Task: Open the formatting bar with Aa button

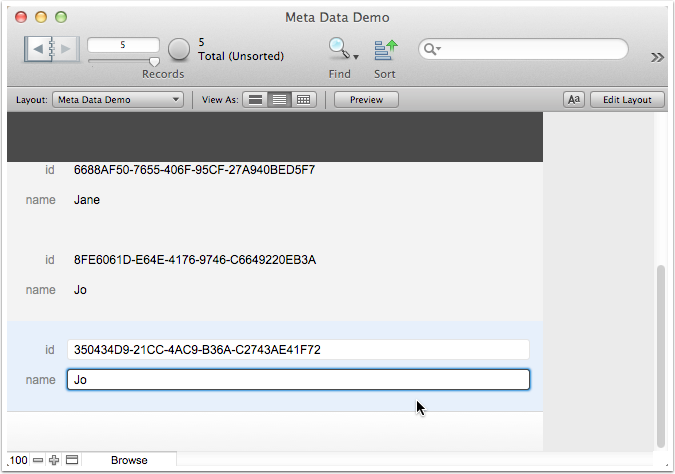Action: [x=574, y=99]
